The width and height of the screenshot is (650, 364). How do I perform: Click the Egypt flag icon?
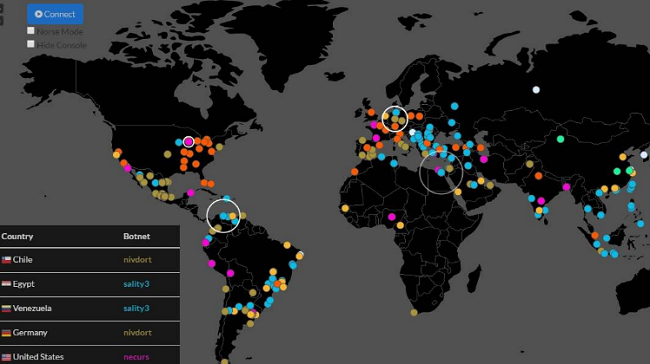pyautogui.click(x=6, y=284)
